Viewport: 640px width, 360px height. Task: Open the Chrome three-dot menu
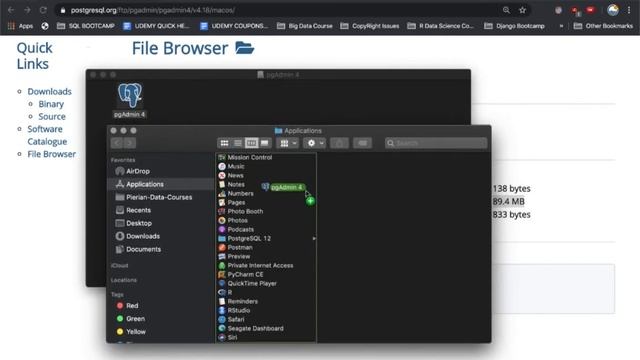[629, 10]
